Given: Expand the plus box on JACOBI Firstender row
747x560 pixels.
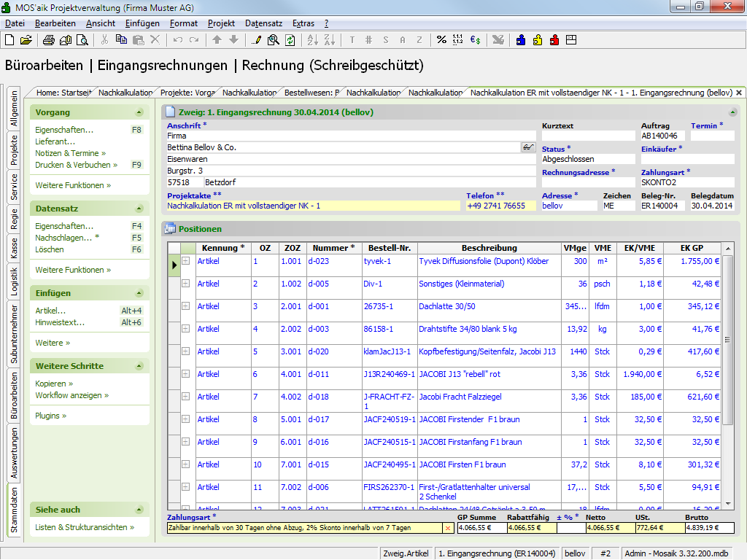Looking at the screenshot, I should point(185,419).
